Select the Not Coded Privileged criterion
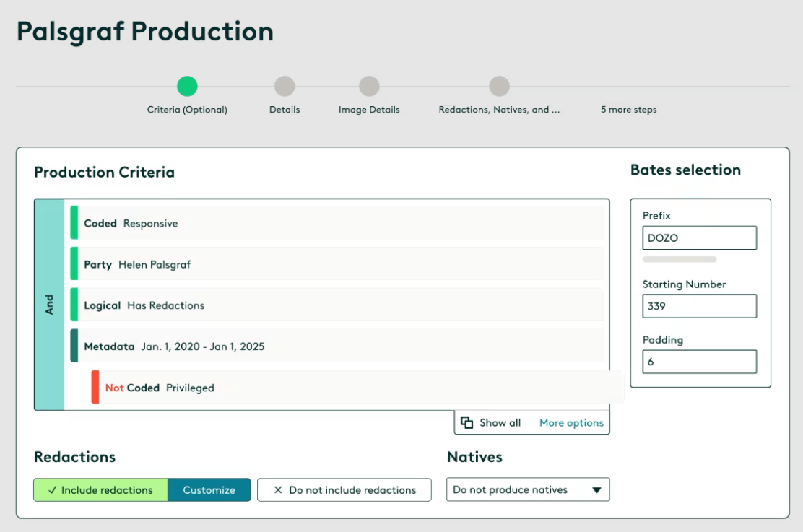The height and width of the screenshot is (532, 803). 357,387
